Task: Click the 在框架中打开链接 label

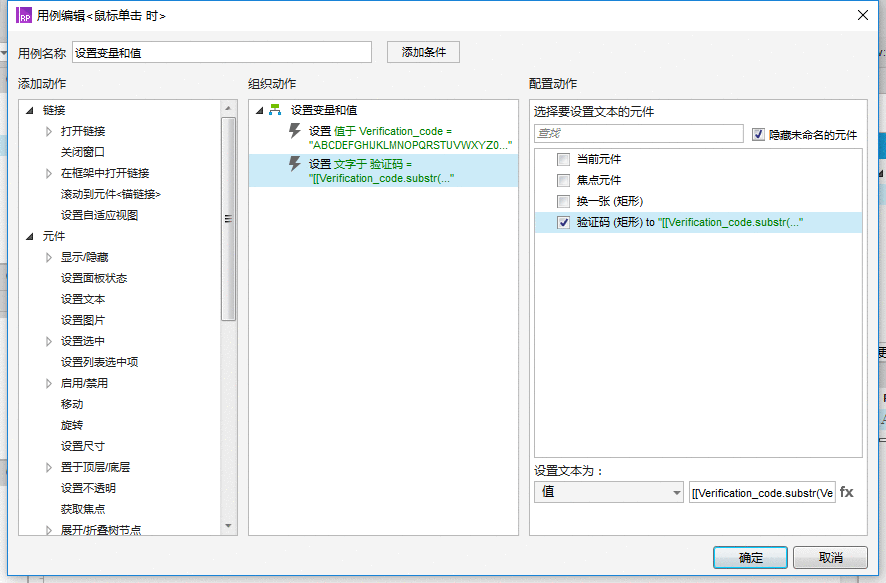Action: 105,173
